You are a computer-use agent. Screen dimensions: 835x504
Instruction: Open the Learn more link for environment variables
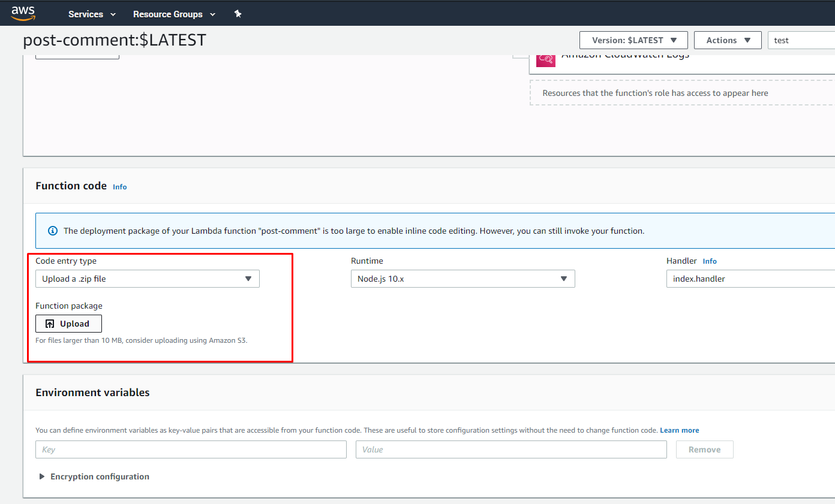click(680, 430)
